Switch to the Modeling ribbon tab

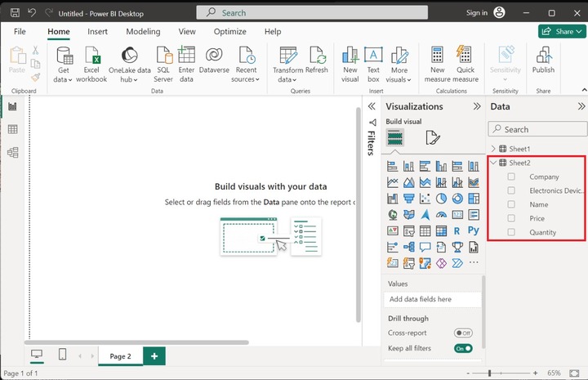(x=143, y=31)
